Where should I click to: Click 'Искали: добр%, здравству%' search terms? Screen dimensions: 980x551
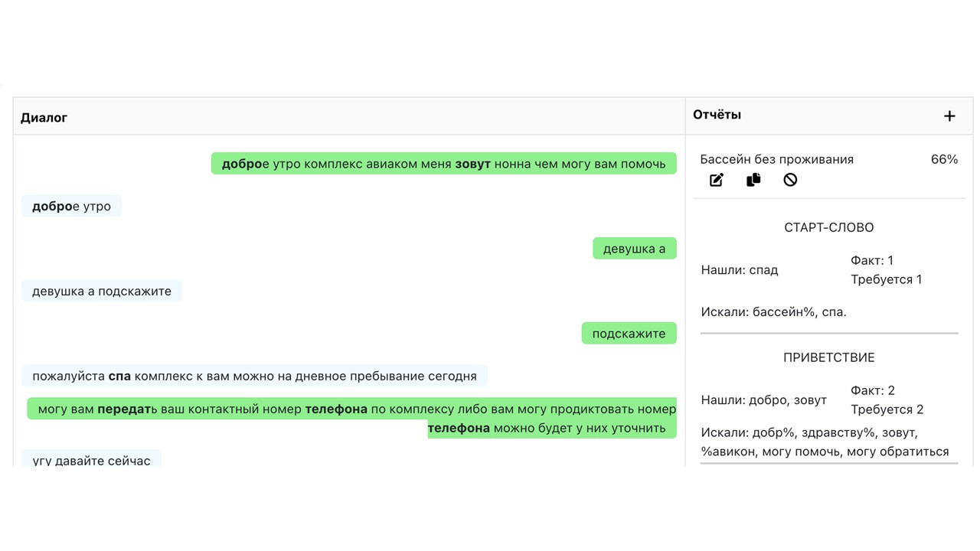coord(825,442)
